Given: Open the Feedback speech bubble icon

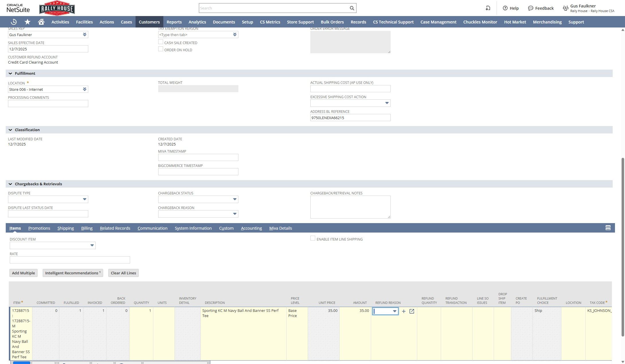Looking at the screenshot, I should [531, 8].
